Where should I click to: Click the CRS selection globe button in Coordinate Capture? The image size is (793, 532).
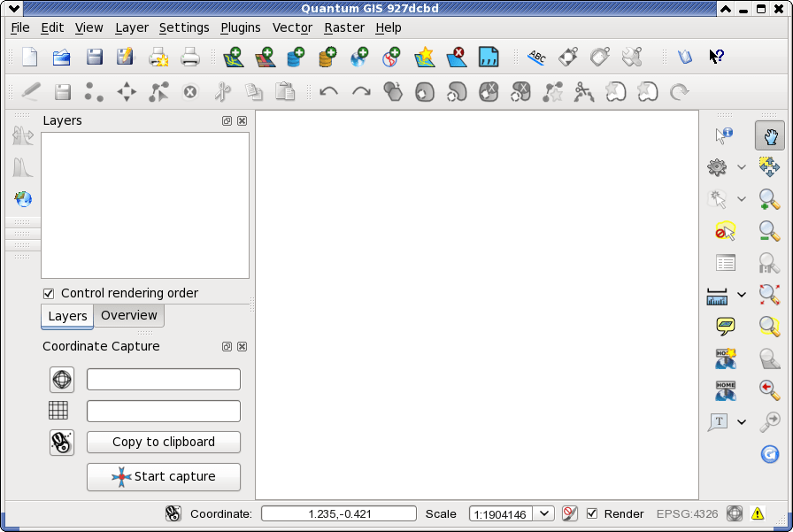tap(62, 379)
